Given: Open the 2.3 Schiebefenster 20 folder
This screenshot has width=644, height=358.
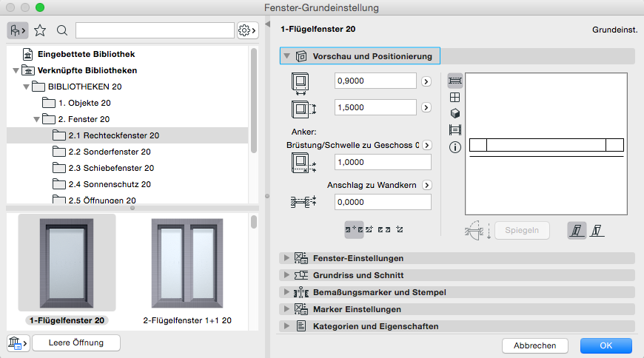Looking at the screenshot, I should 110,168.
